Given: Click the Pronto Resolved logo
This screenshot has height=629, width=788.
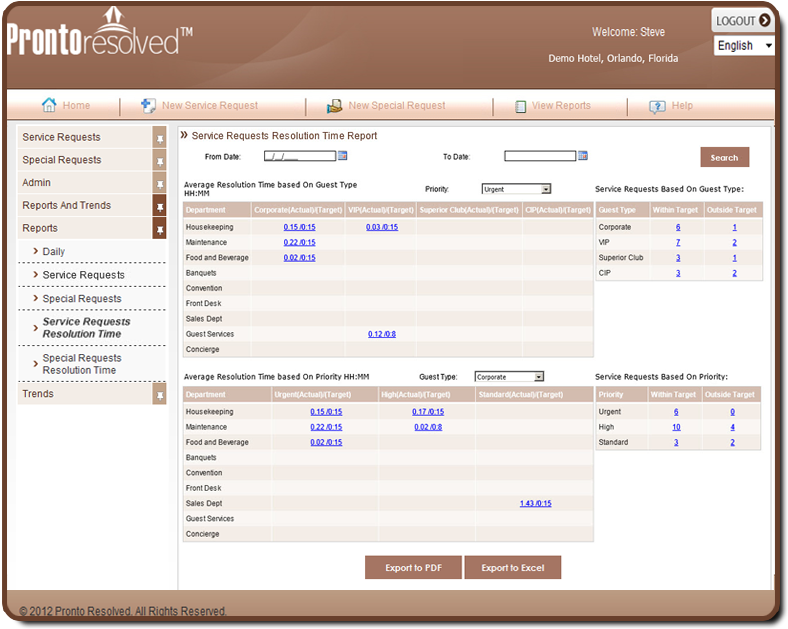Looking at the screenshot, I should tap(100, 32).
